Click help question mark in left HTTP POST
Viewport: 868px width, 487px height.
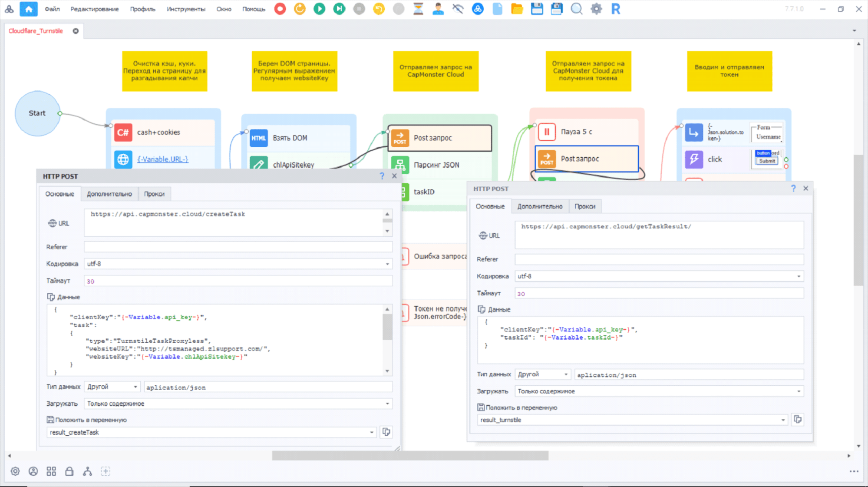[382, 176]
